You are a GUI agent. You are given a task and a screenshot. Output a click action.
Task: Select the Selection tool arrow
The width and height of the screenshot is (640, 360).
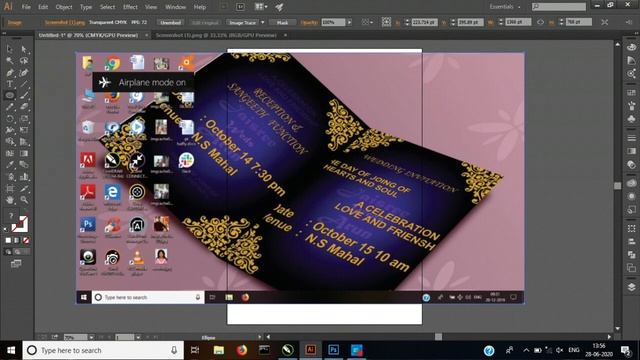point(10,49)
